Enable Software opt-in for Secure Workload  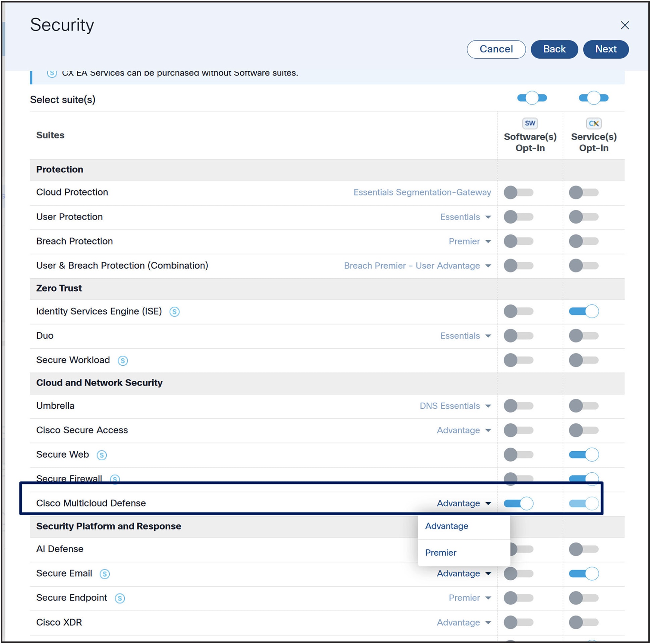point(518,360)
